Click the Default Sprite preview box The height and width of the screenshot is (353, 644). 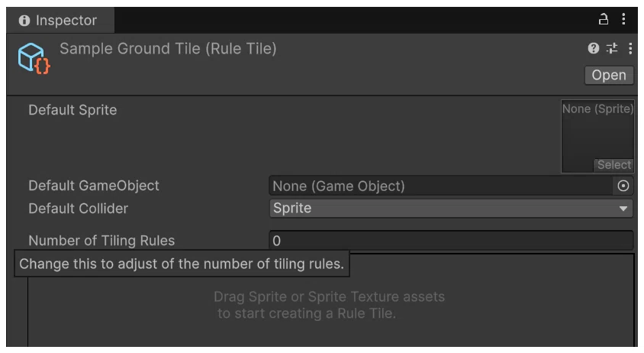click(x=597, y=136)
